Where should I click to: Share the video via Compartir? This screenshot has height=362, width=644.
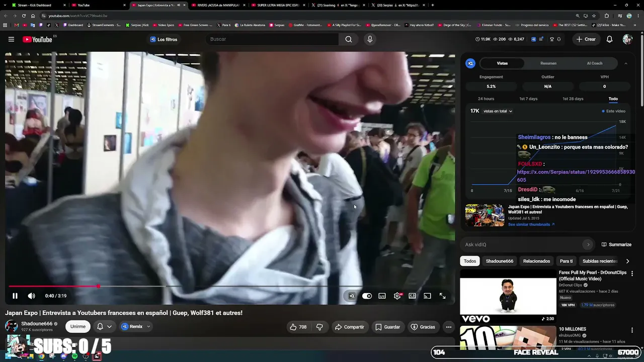349,327
